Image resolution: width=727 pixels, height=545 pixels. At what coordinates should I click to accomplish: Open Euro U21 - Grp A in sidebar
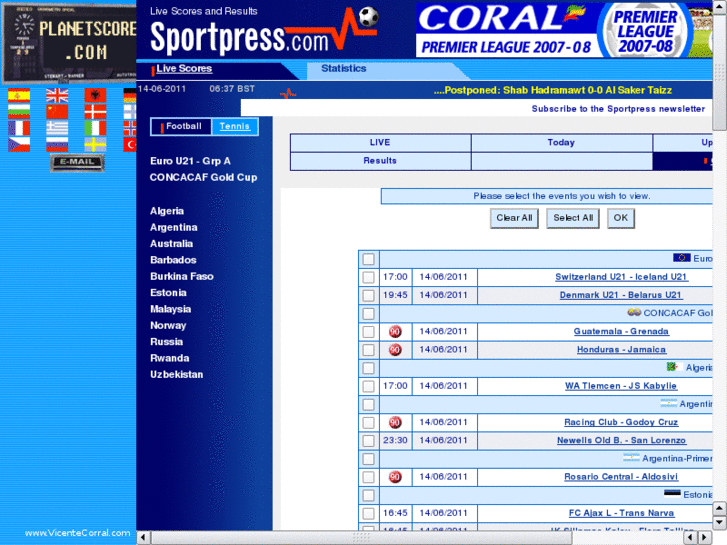[x=190, y=161]
